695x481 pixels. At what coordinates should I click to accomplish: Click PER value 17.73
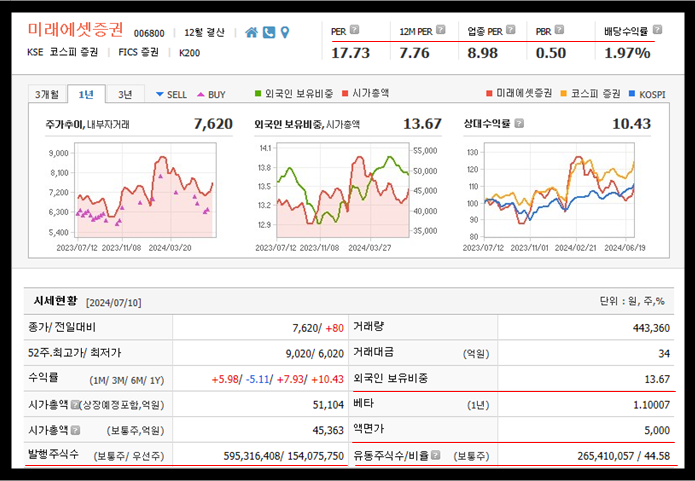pyautogui.click(x=350, y=53)
